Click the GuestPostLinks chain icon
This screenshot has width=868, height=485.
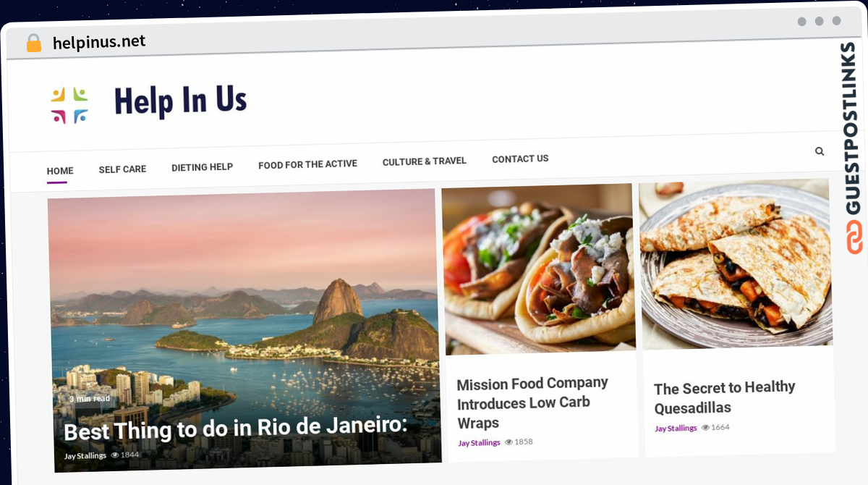(x=855, y=238)
